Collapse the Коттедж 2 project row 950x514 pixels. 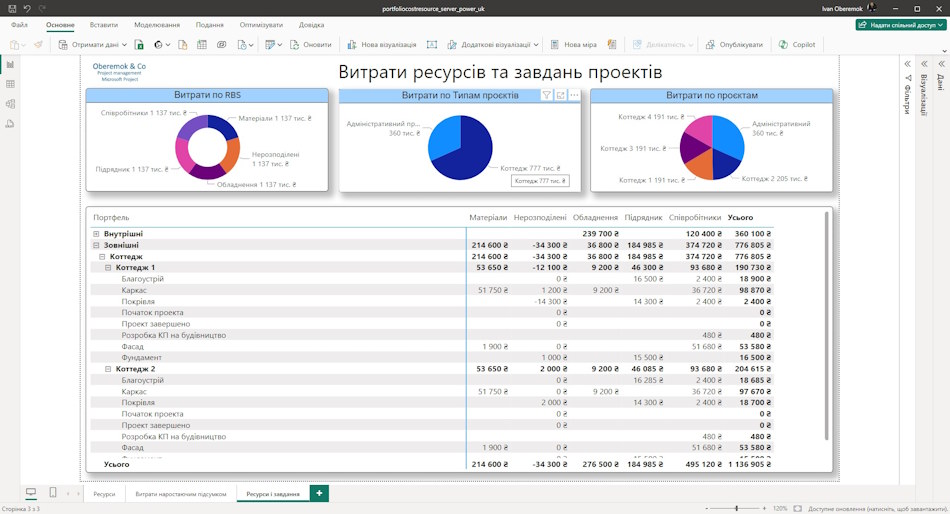(x=108, y=369)
